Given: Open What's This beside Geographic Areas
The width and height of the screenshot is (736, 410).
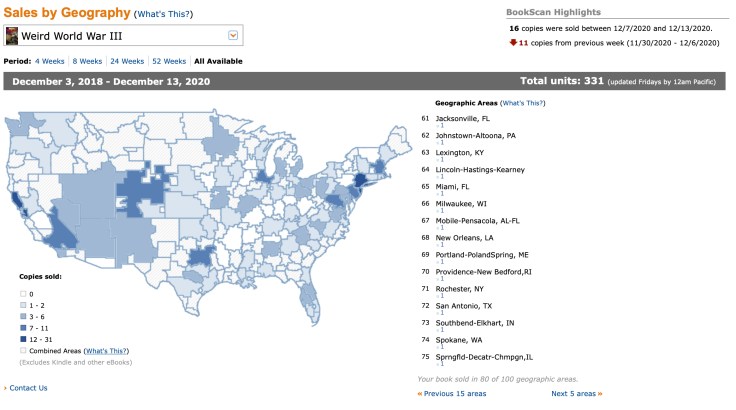Looking at the screenshot, I should point(524,103).
